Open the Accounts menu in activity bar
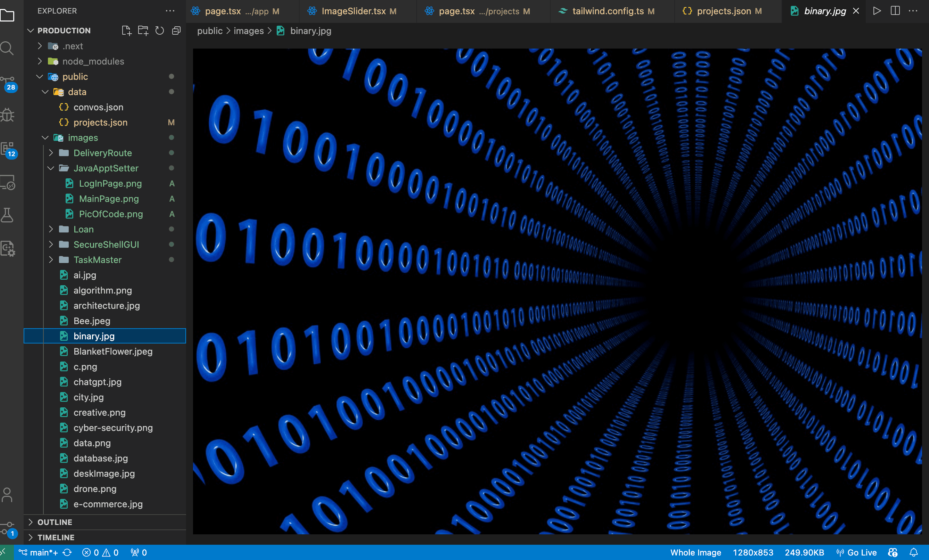 pyautogui.click(x=7, y=494)
